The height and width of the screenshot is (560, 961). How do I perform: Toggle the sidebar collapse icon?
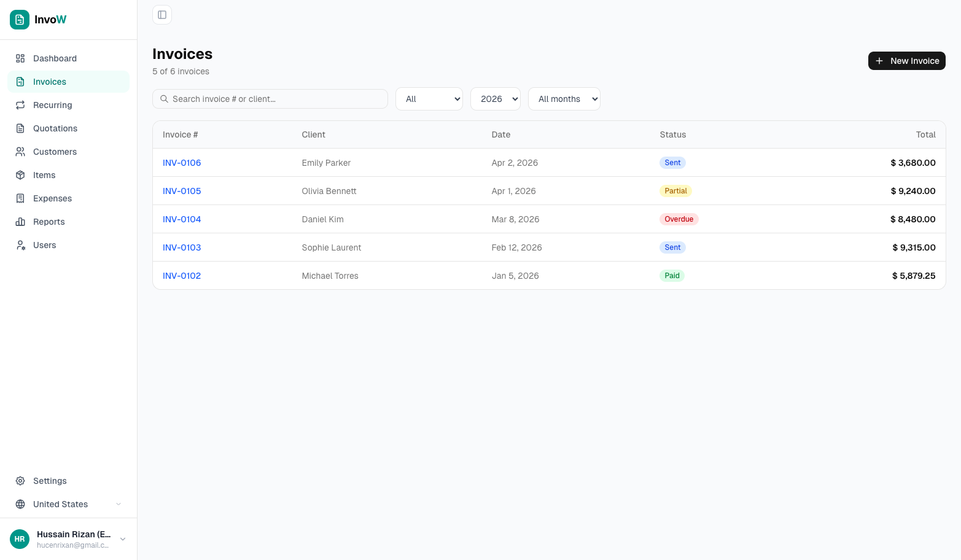point(162,15)
